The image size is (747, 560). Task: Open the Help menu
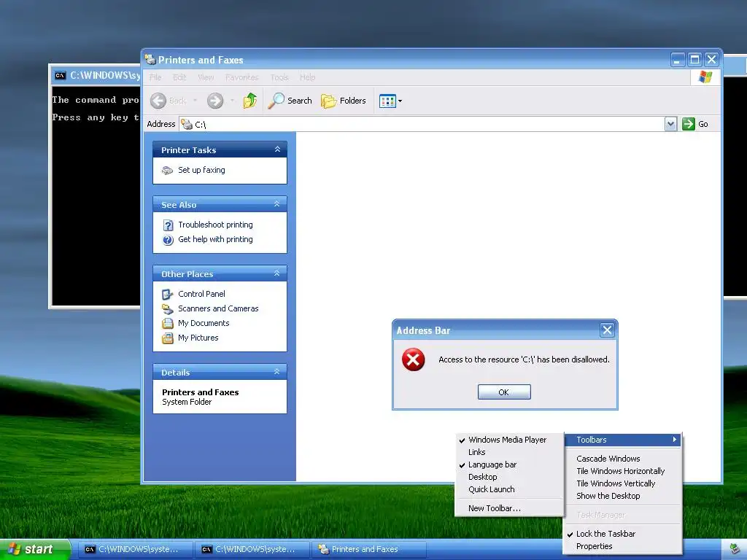[x=307, y=77]
